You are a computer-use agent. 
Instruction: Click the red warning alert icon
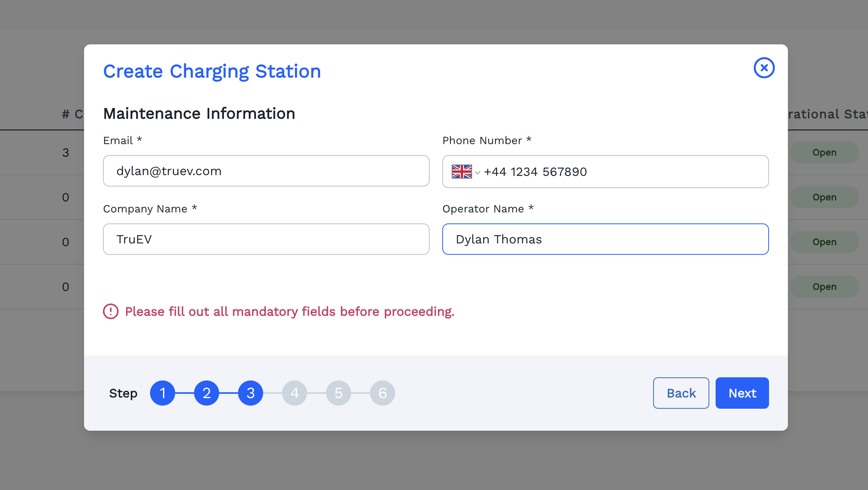[111, 311]
